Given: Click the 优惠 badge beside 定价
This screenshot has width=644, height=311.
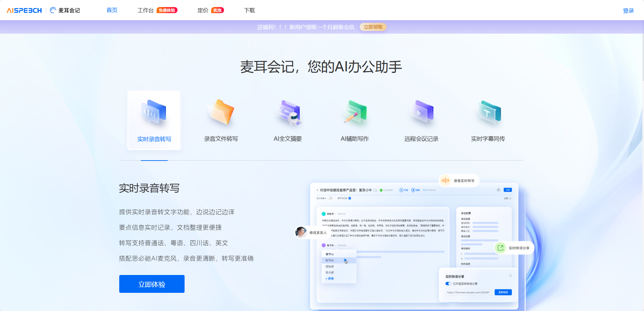Looking at the screenshot, I should (218, 10).
